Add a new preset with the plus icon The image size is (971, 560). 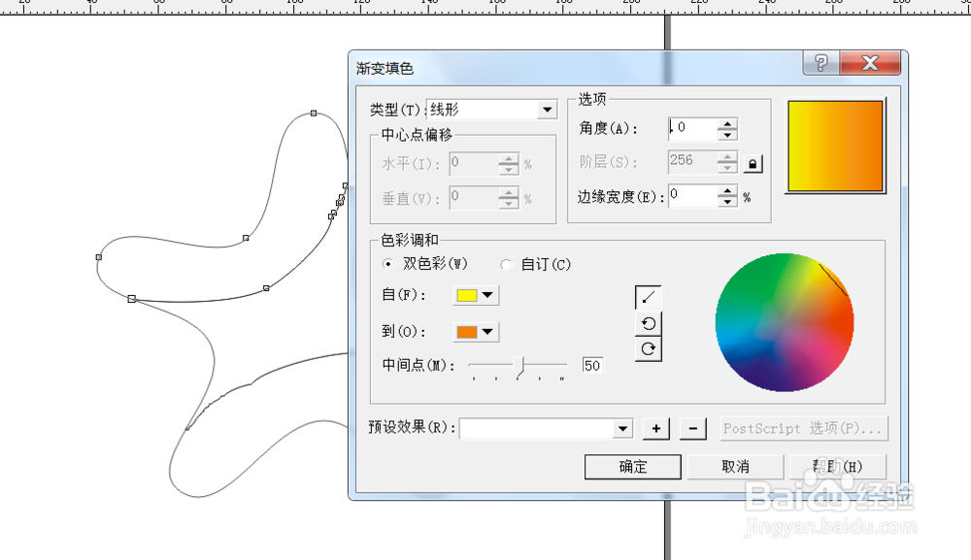coord(655,428)
